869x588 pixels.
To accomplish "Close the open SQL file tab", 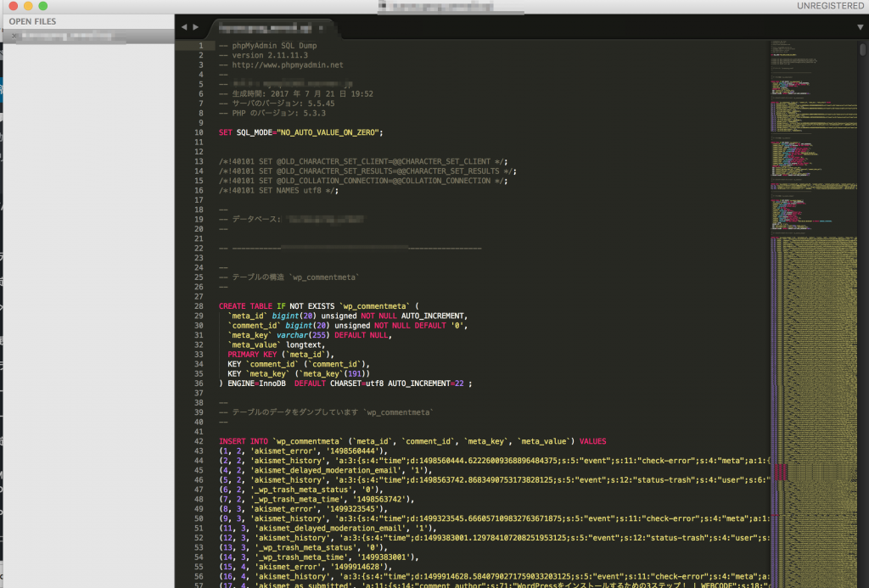I will pos(321,28).
